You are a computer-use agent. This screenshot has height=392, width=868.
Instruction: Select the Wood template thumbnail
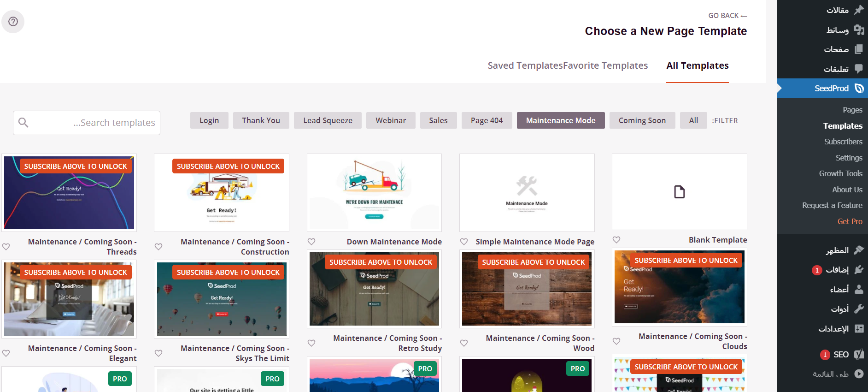[x=527, y=289]
